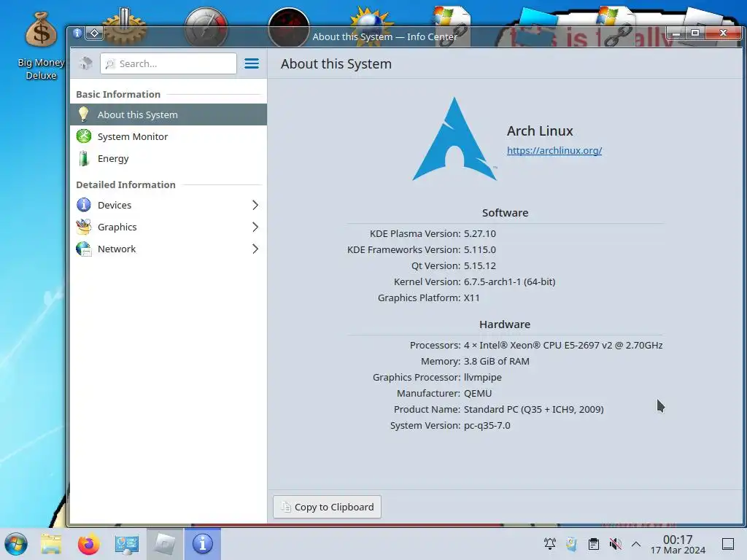Click the Arch Linux logo

tap(454, 139)
